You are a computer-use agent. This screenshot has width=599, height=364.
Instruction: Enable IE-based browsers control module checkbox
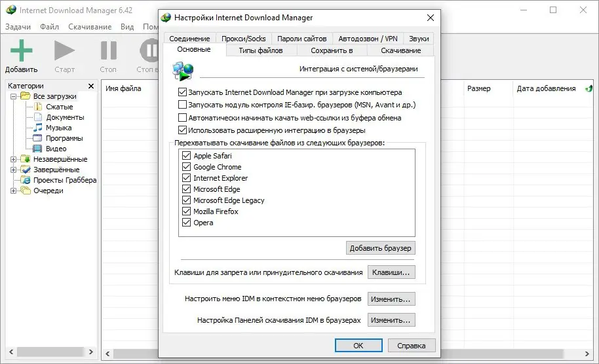(x=182, y=105)
